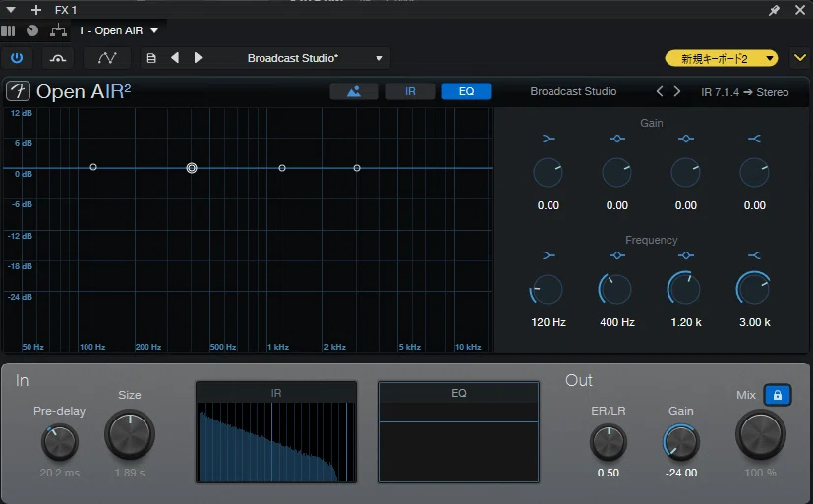Viewport: 813px width, 504px height.
Task: Close the FX 1 plugin window
Action: point(800,10)
